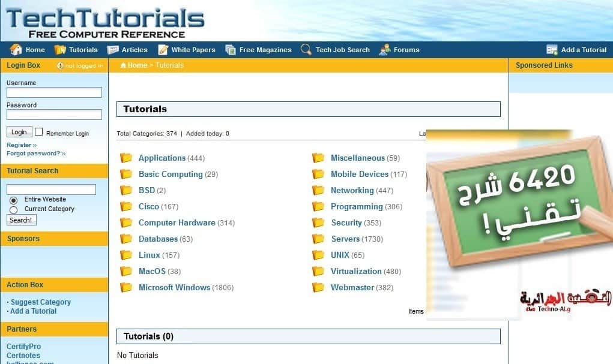The width and height of the screenshot is (613, 364).
Task: Select the Current Category radio button
Action: (x=14, y=209)
